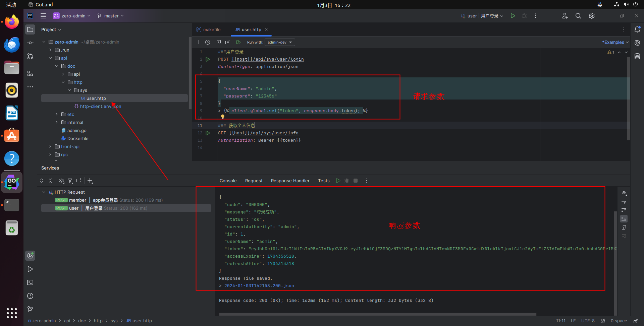
Task: Collapse the doc folder in tree
Action: click(x=57, y=66)
